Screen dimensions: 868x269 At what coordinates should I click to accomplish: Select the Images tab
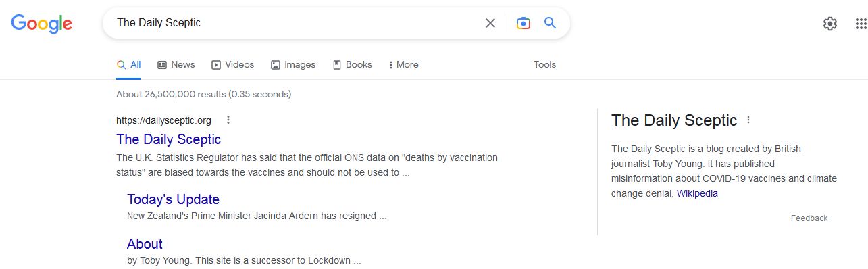click(293, 65)
